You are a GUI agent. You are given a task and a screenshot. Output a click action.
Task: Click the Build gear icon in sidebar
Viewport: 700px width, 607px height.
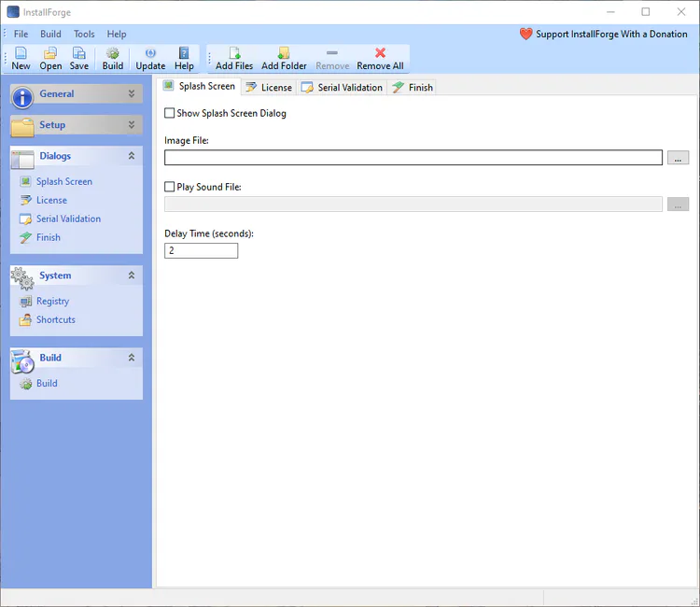click(x=26, y=383)
